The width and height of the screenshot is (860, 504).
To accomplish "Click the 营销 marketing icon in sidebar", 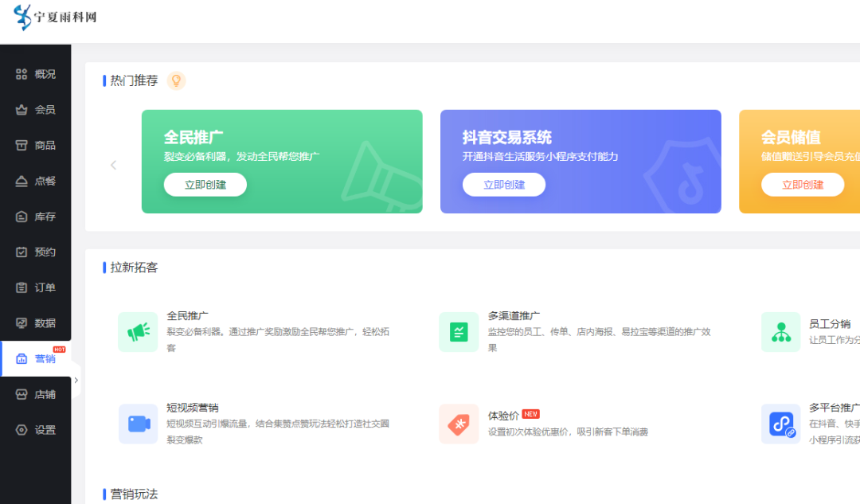I will coord(21,358).
